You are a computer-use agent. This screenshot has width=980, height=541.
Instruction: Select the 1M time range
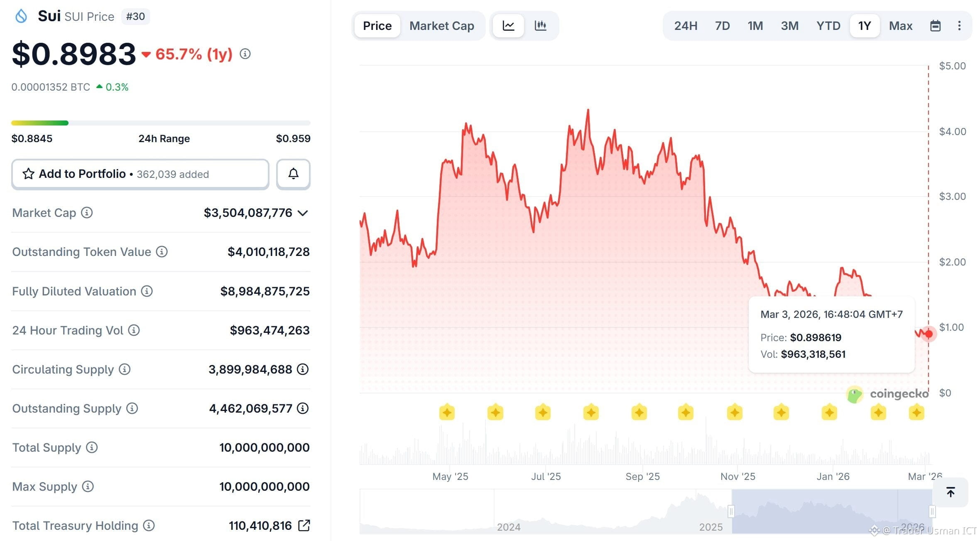(x=755, y=26)
